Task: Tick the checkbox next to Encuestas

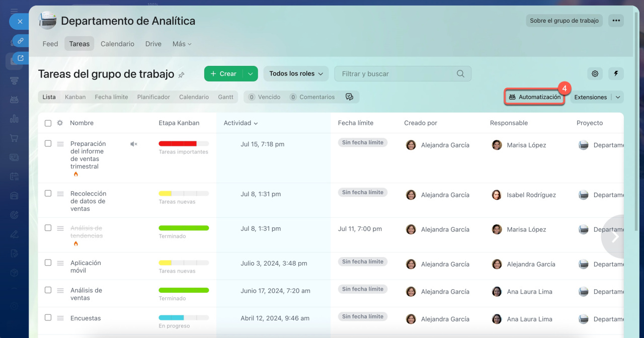Action: [48, 317]
